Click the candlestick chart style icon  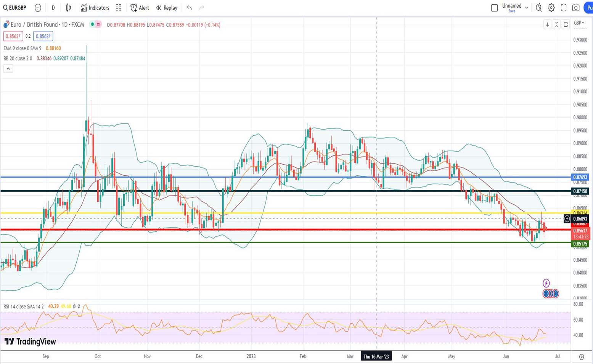click(x=69, y=8)
